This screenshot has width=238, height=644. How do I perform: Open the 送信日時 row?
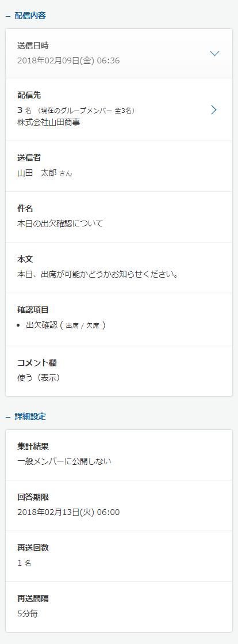119,54
